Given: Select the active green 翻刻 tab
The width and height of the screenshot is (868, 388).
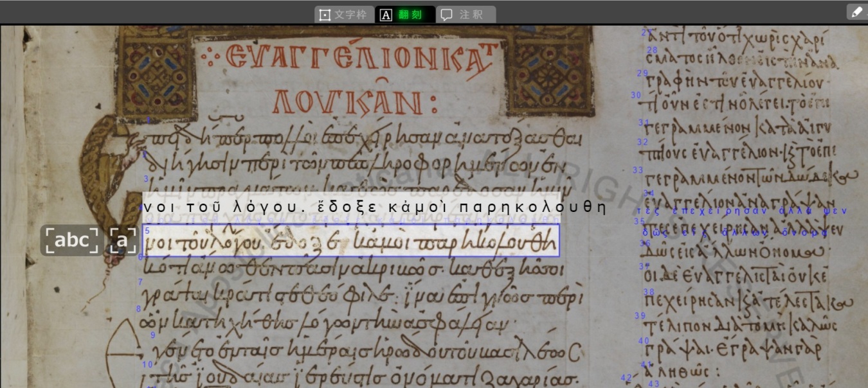Looking at the screenshot, I should [x=411, y=14].
